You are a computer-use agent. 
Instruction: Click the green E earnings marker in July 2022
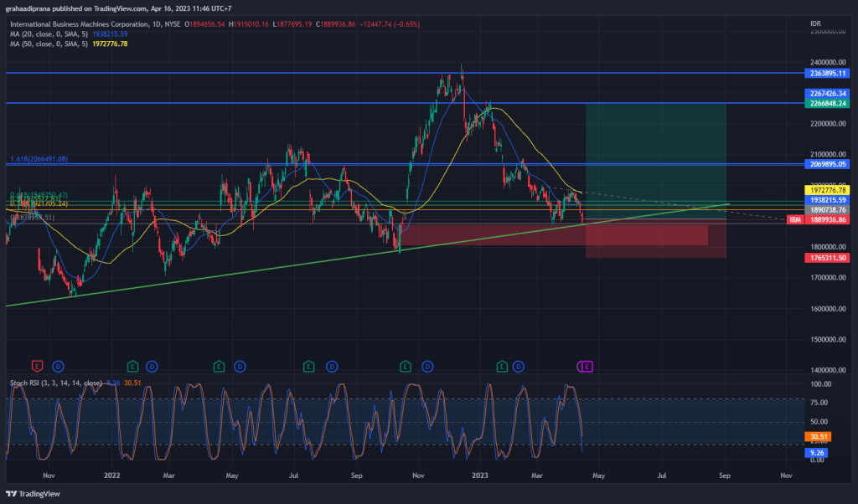point(308,366)
